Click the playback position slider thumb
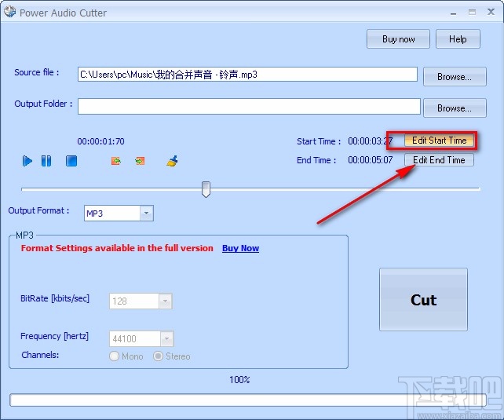This screenshot has width=504, height=420. (206, 189)
